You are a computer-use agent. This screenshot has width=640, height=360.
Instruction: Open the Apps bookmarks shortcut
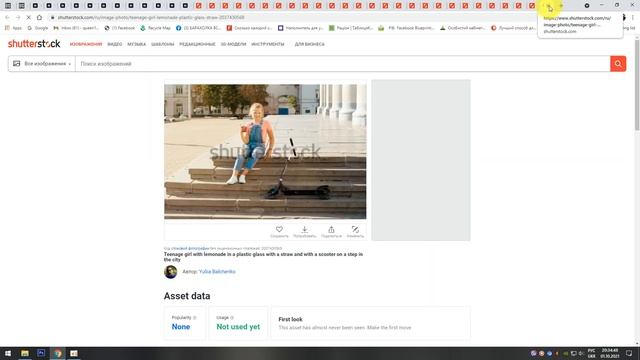13,28
